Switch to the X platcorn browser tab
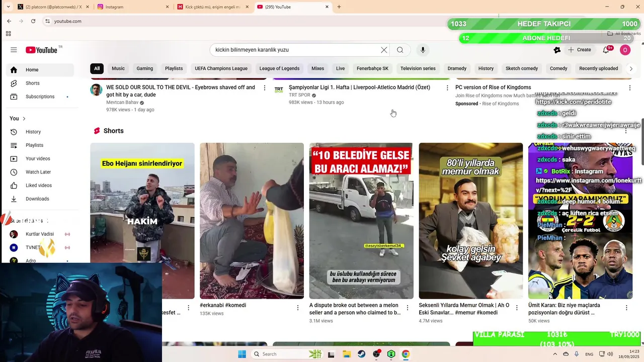Screen dimensions: 644x362 tap(53, 7)
